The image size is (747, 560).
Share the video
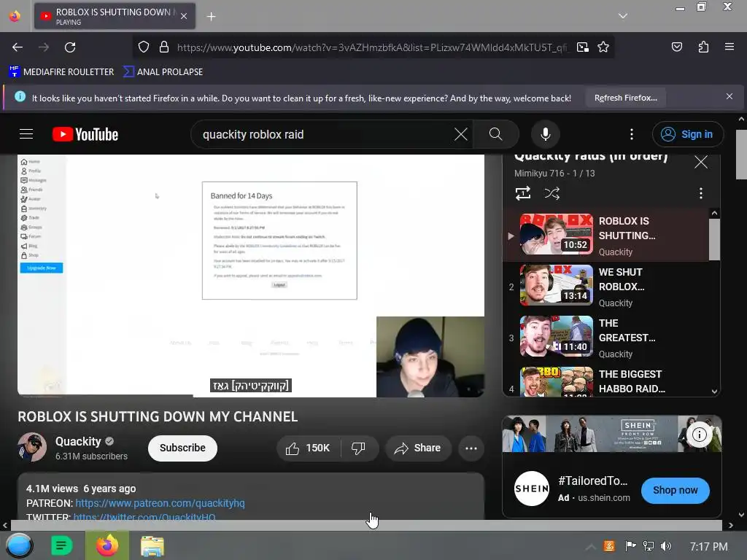click(418, 448)
